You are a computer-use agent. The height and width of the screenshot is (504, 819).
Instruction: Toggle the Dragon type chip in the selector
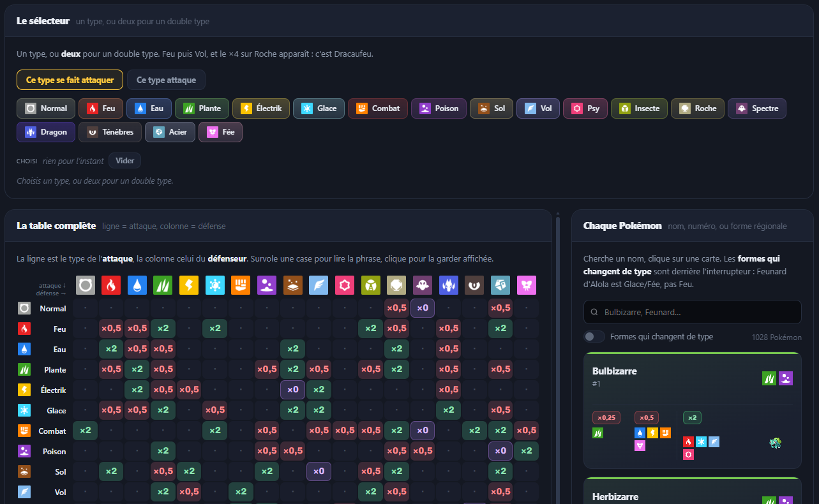45,132
